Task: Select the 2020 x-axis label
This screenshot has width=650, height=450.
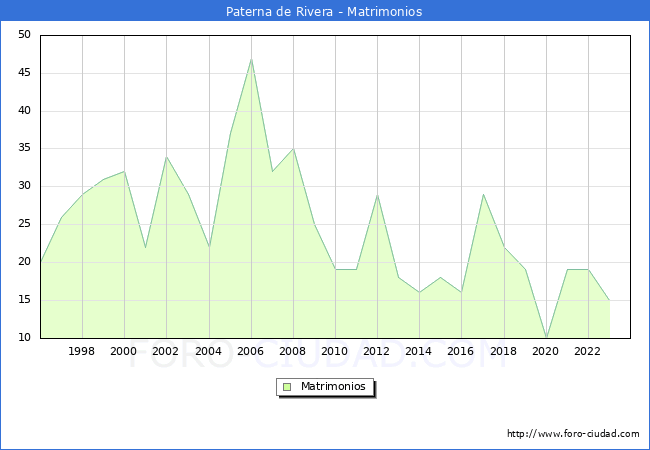Action: [545, 352]
